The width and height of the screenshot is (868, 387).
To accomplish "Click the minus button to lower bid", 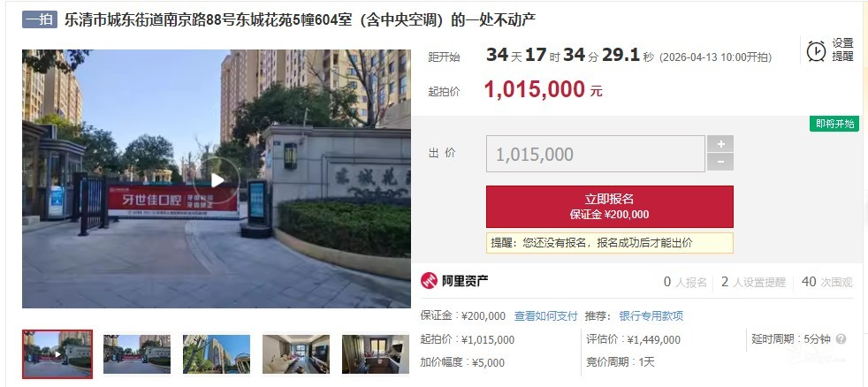I will [720, 163].
